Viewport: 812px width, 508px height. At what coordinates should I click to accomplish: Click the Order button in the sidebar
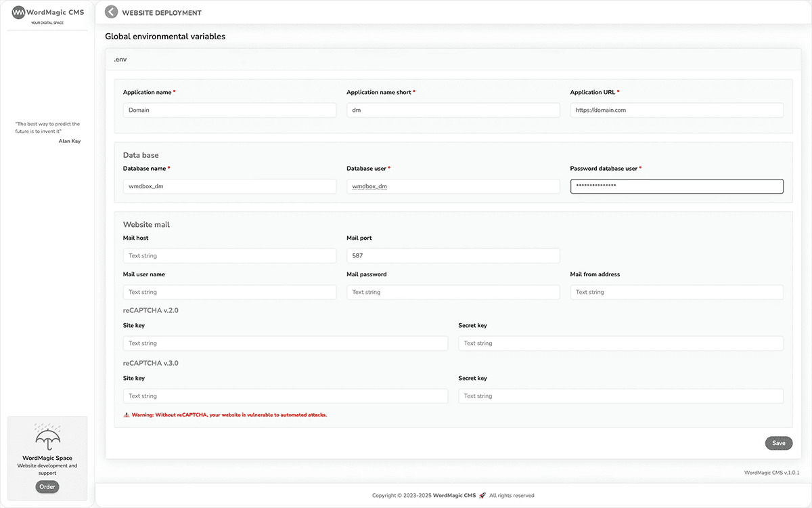(47, 486)
